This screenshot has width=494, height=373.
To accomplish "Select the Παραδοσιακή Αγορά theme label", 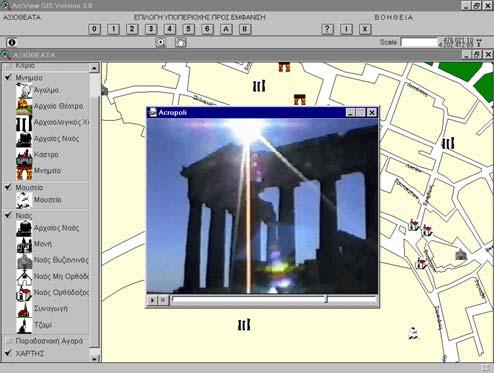I will click(49, 341).
